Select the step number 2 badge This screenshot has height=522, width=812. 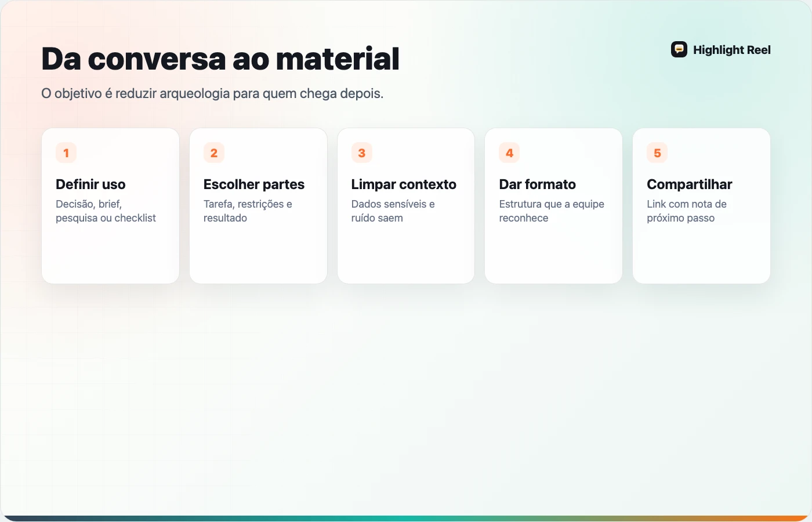pos(214,153)
